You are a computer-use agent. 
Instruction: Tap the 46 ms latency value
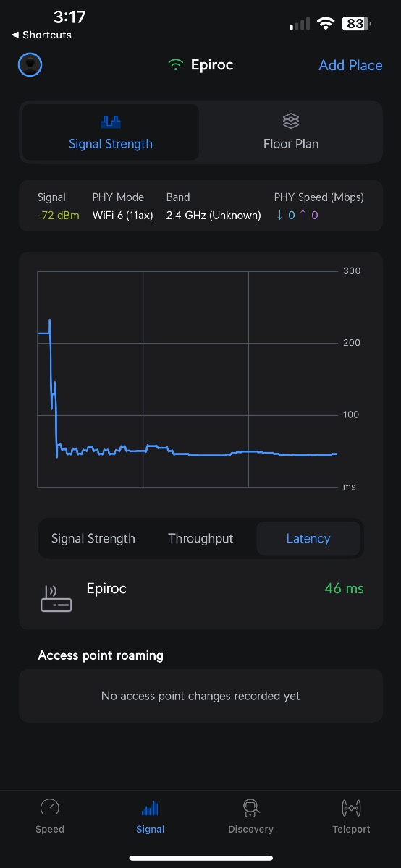tap(345, 588)
